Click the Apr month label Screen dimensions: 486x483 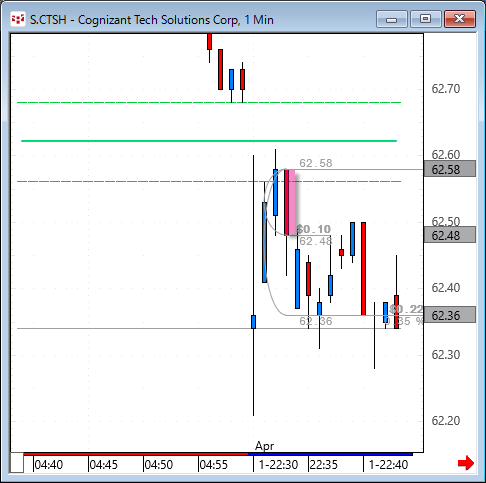pyautogui.click(x=264, y=446)
